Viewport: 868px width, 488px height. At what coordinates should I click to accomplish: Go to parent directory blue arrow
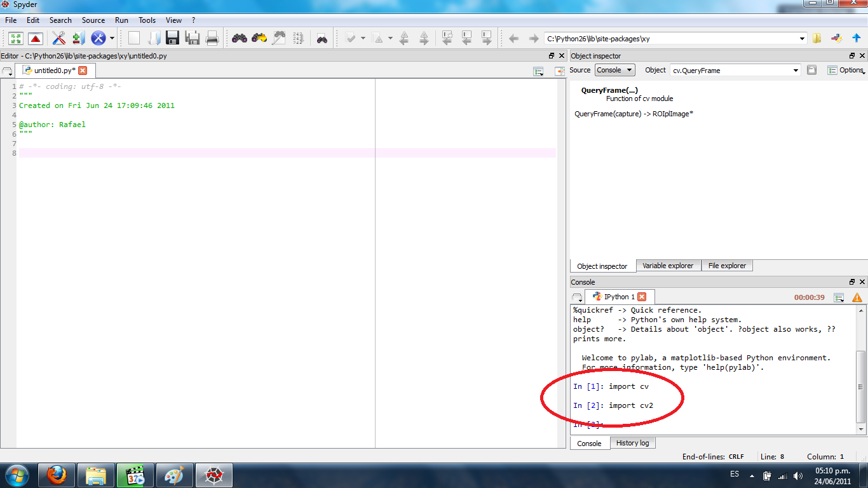857,38
